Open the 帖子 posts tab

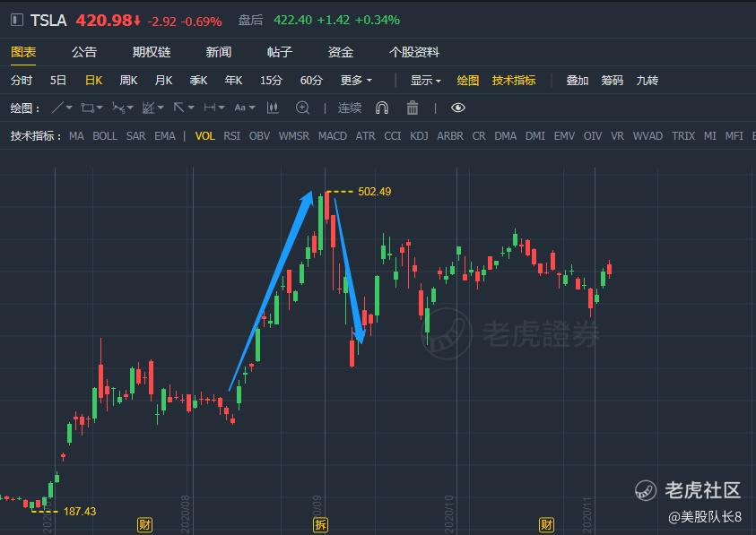click(280, 52)
